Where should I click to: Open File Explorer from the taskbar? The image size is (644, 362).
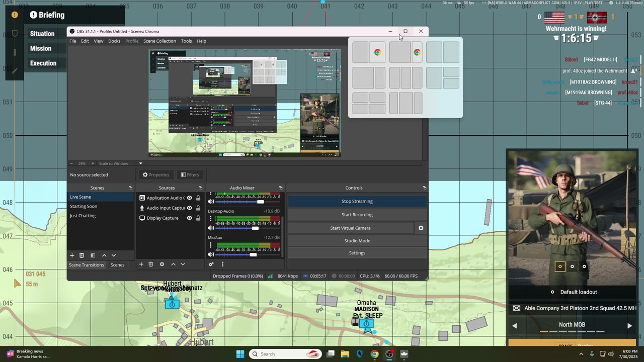point(345,354)
